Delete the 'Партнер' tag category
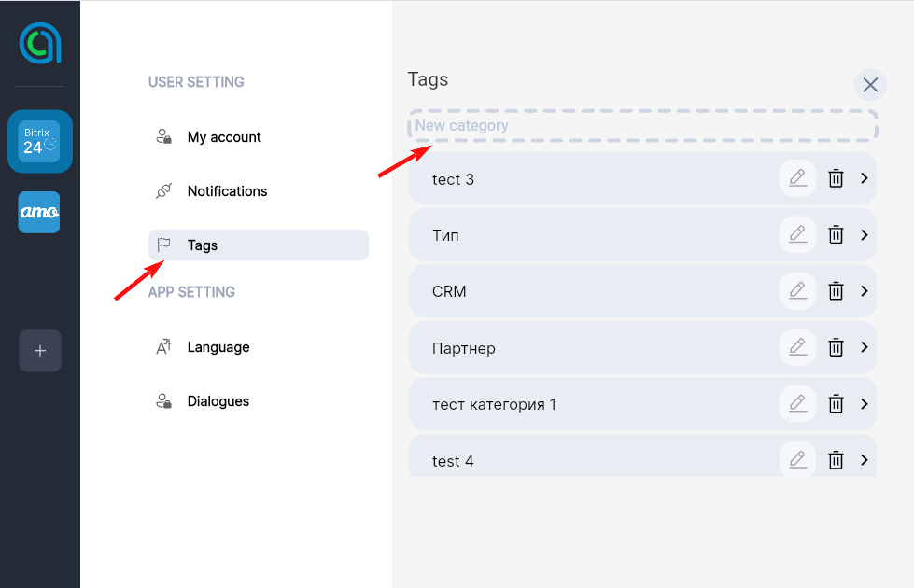This screenshot has width=914, height=588. pos(837,347)
